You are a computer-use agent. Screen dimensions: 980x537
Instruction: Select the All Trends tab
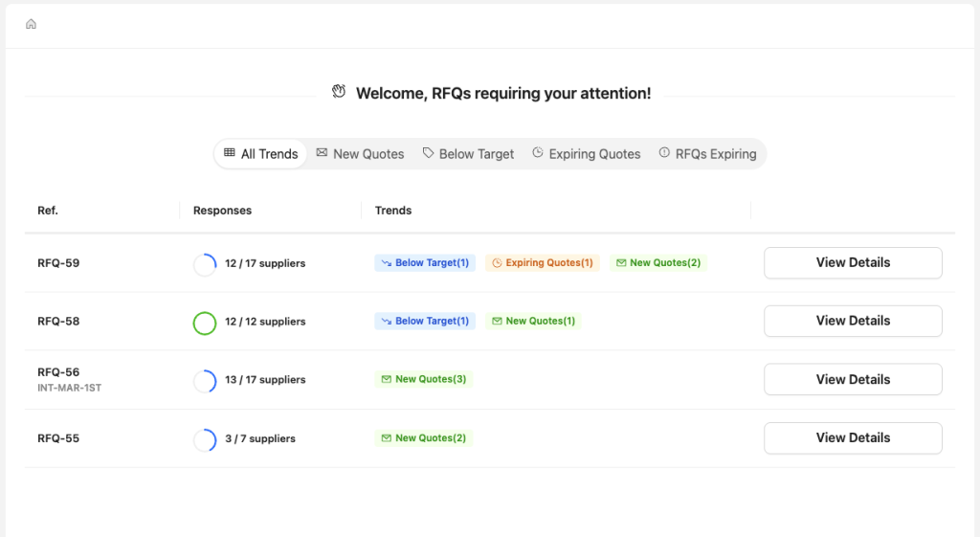pos(260,154)
